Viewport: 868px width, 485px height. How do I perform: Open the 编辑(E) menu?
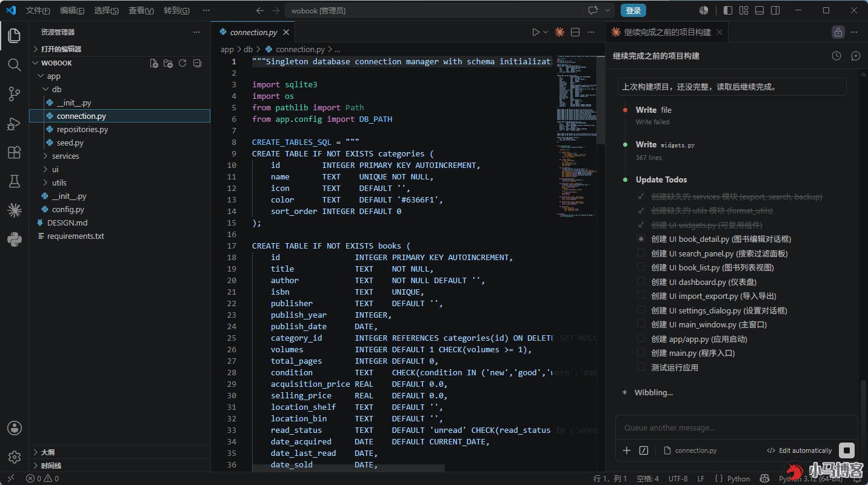72,10
